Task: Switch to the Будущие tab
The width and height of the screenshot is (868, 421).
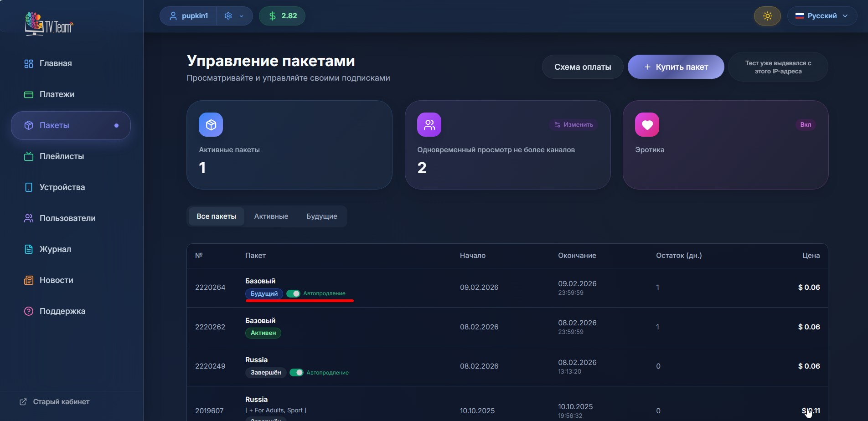Action: (321, 216)
